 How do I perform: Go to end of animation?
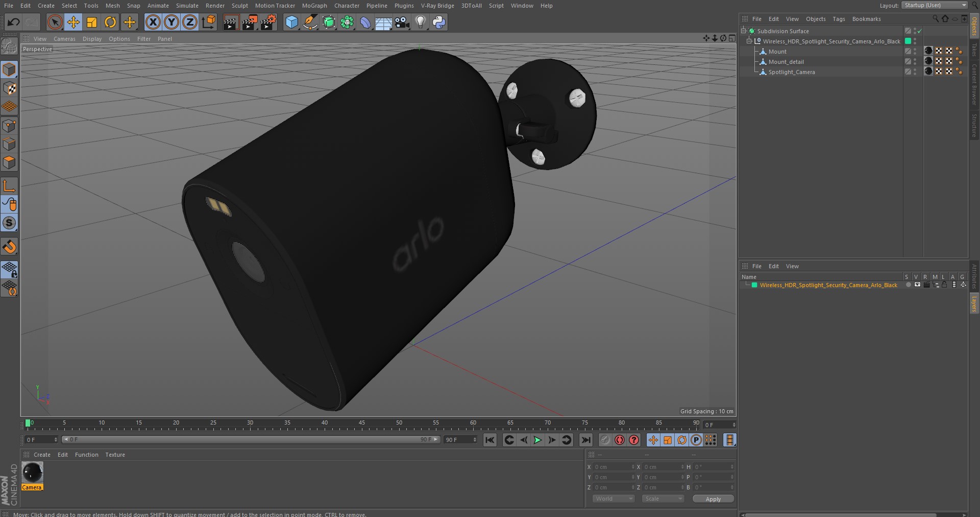(x=586, y=440)
